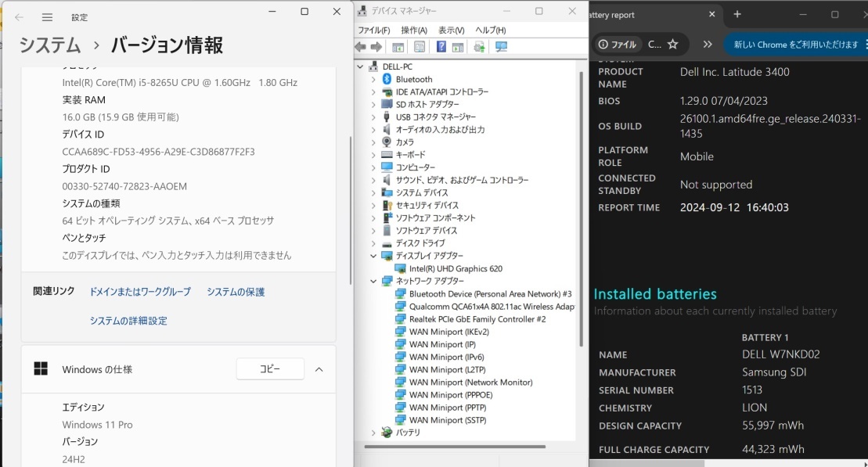Scan for hardware changes using the monitor icon
This screenshot has height=467, width=868.
pyautogui.click(x=502, y=47)
